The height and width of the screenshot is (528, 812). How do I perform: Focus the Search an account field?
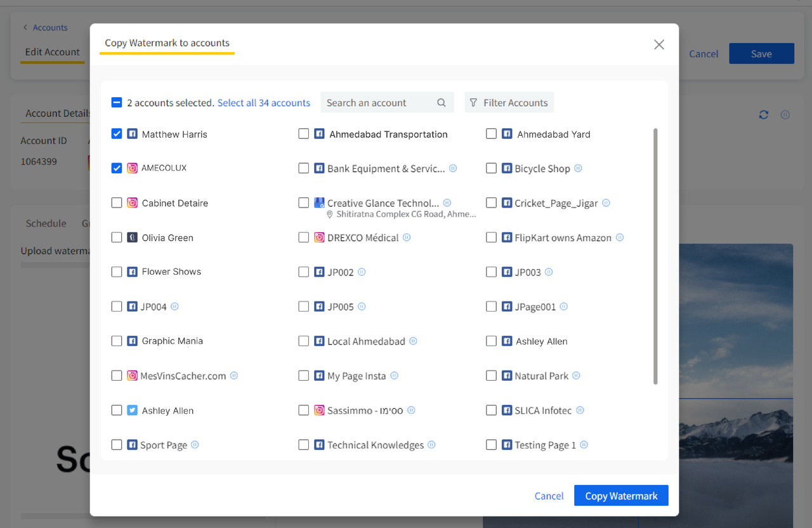pos(378,103)
